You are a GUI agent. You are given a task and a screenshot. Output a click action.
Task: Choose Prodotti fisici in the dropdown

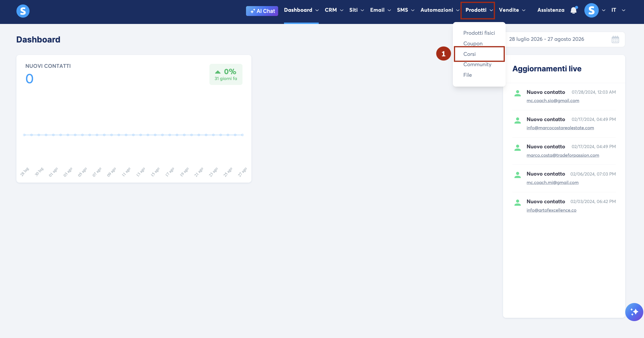click(479, 33)
